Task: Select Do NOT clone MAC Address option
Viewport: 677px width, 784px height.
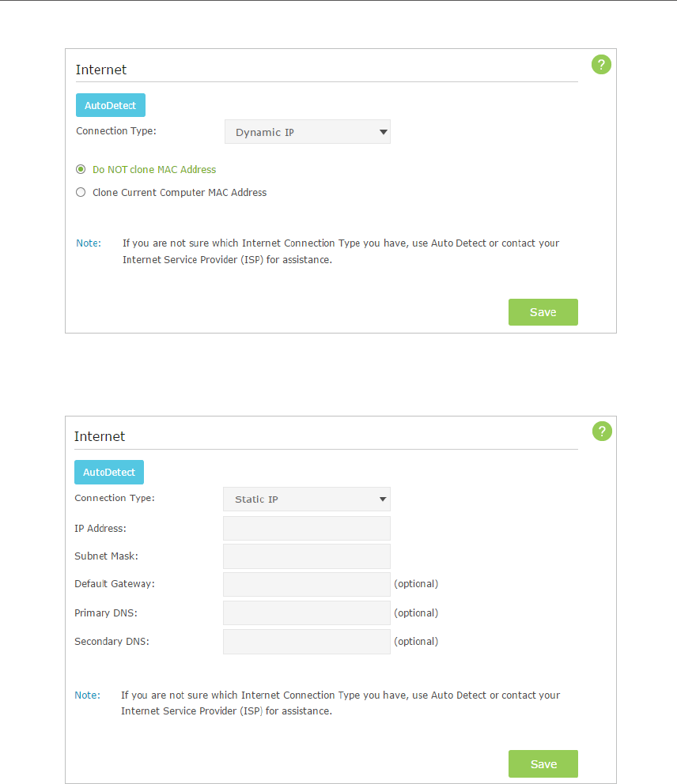Action: pyautogui.click(x=81, y=169)
